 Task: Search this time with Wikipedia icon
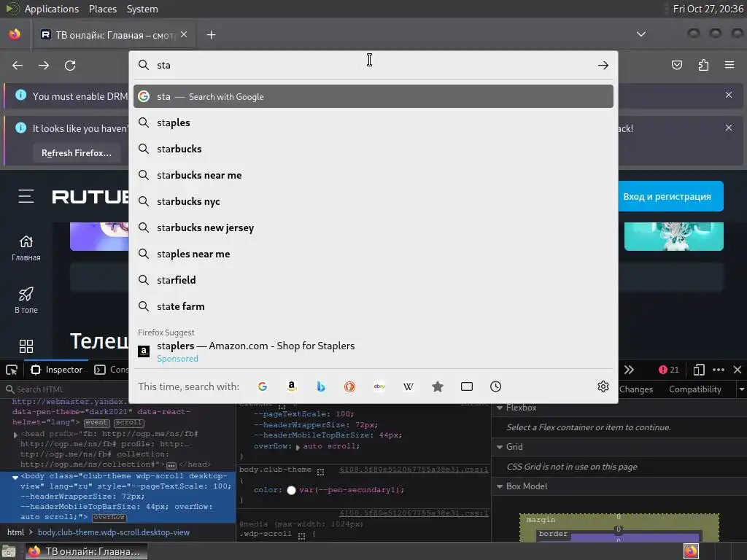tap(409, 386)
